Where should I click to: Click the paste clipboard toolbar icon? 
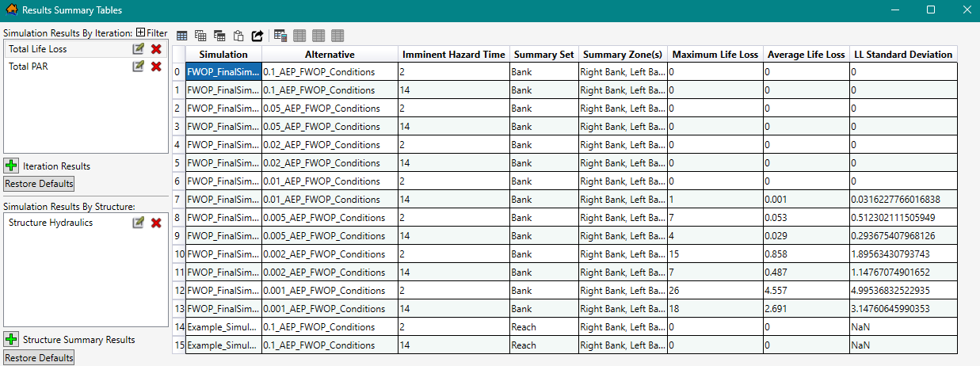(x=238, y=36)
